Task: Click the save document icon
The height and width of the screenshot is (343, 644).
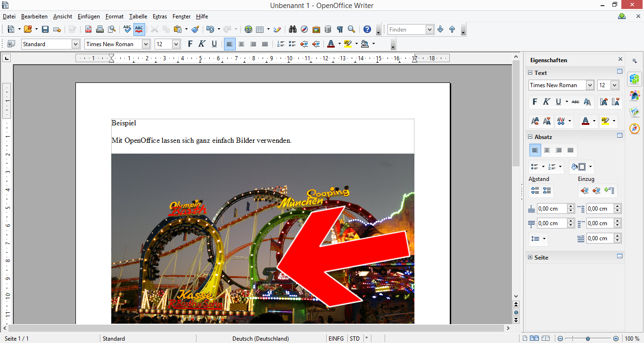Action: 45,29
